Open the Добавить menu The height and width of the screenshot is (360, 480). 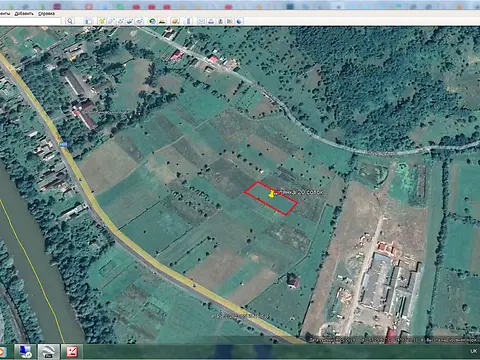pos(24,14)
